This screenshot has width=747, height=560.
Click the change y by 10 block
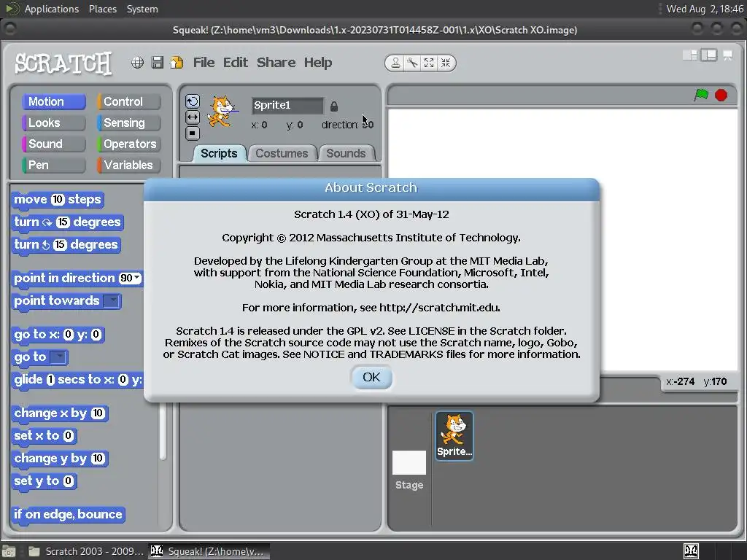click(x=60, y=459)
